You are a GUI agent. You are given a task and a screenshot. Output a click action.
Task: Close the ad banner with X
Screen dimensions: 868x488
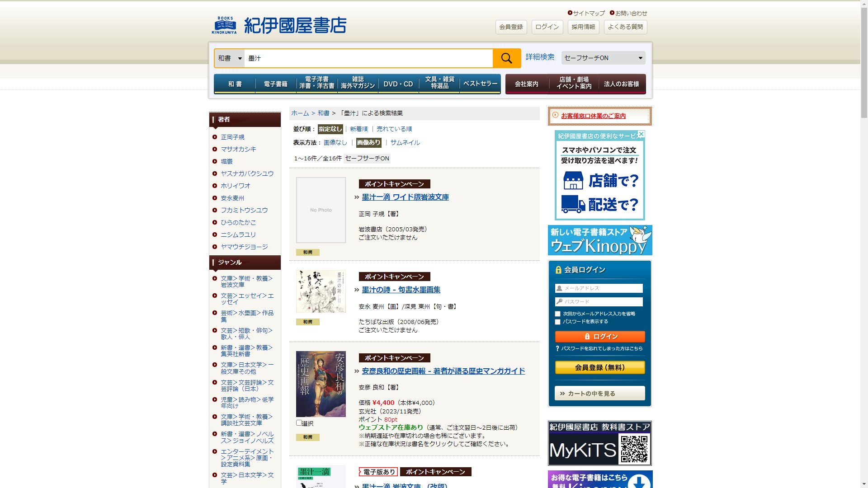(641, 134)
